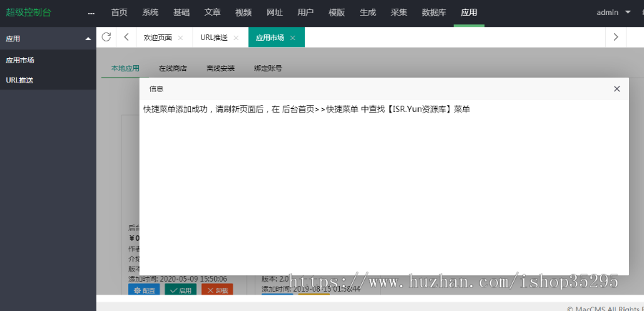Close the 信息 dialog with the X

(x=617, y=89)
